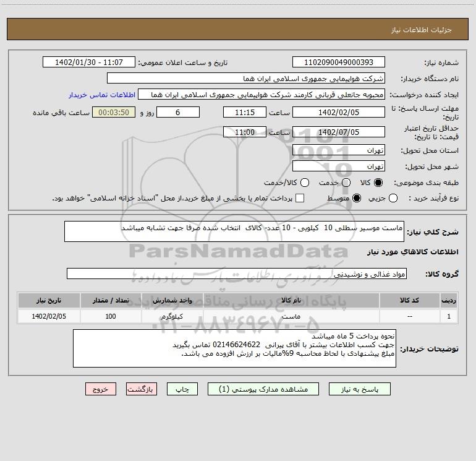476x461 pixels.
Task: Select the متوسط purchase type radio
Action: [x=357, y=198]
